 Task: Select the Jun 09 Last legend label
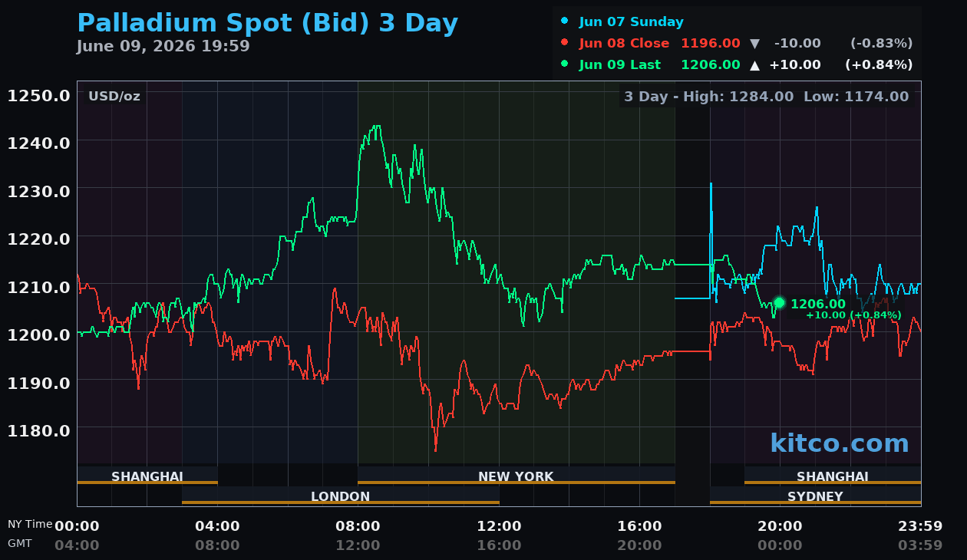pyautogui.click(x=620, y=64)
